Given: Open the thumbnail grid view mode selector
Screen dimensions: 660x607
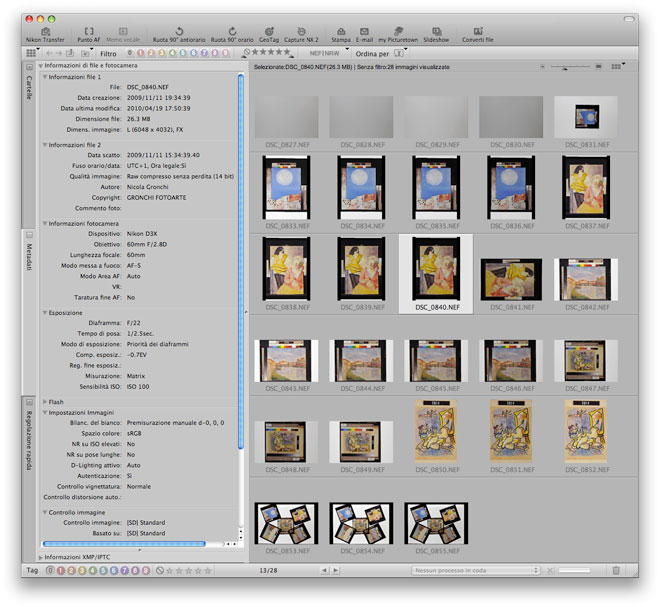Looking at the screenshot, I should 32,53.
